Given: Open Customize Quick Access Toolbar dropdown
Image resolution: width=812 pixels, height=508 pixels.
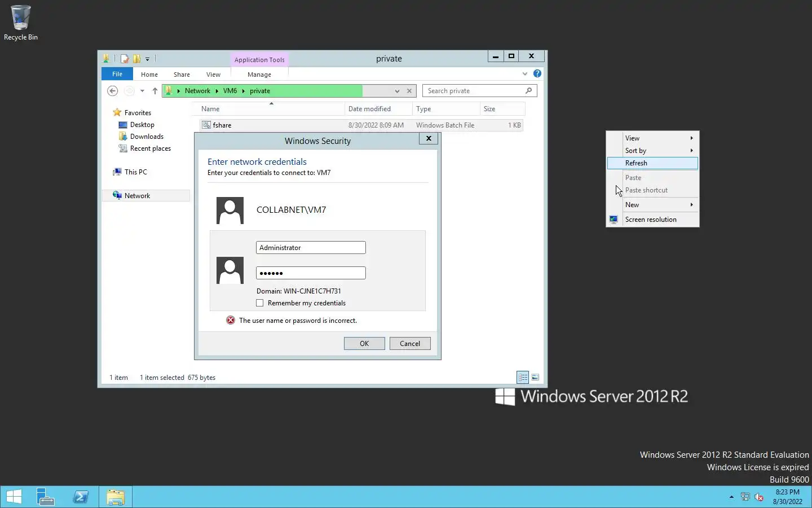Looking at the screenshot, I should point(147,59).
